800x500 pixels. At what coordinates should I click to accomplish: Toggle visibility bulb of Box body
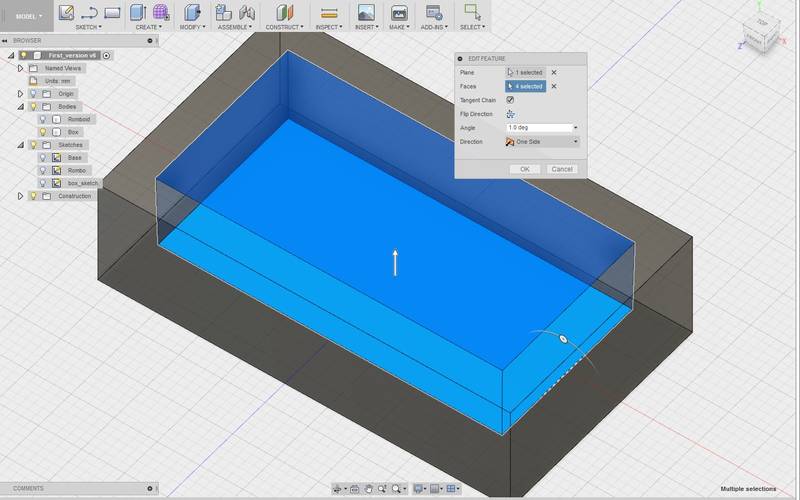43,132
